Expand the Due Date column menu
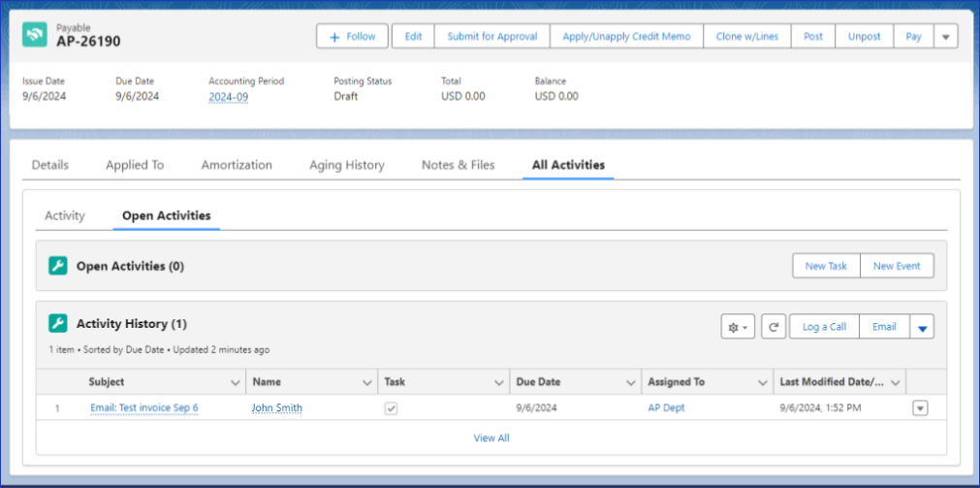This screenshot has width=980, height=488. click(x=630, y=382)
